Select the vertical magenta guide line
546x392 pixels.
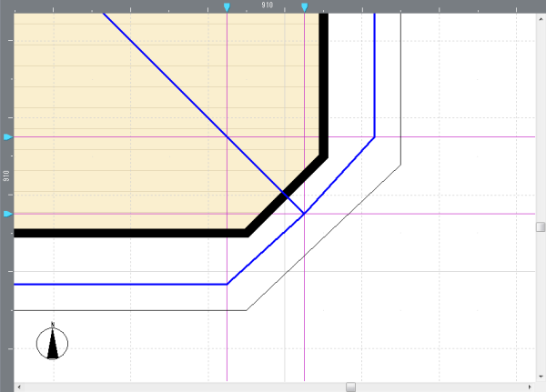[x=304, y=318]
